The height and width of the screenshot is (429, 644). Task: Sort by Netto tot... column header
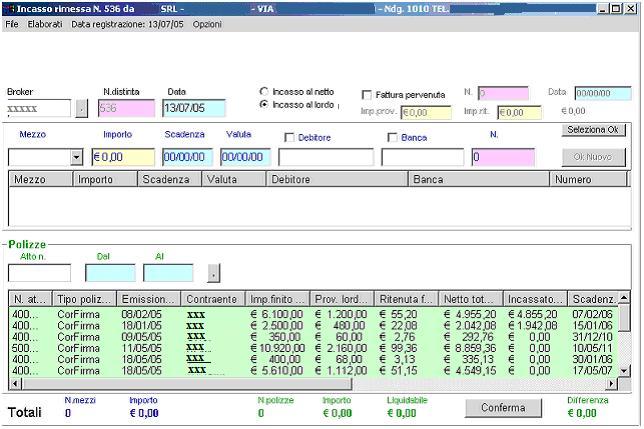pos(471,299)
